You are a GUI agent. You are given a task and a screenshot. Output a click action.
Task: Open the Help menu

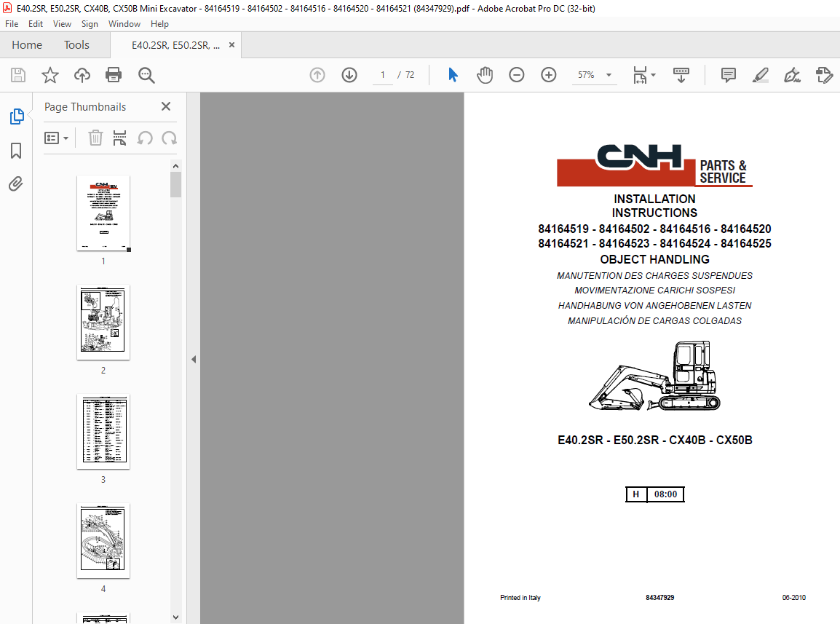pos(159,24)
